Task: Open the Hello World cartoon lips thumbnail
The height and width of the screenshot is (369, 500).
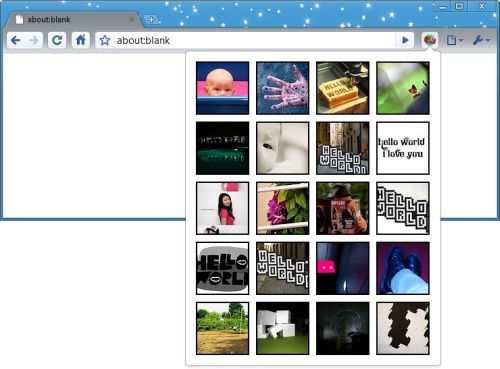Action: (x=223, y=268)
